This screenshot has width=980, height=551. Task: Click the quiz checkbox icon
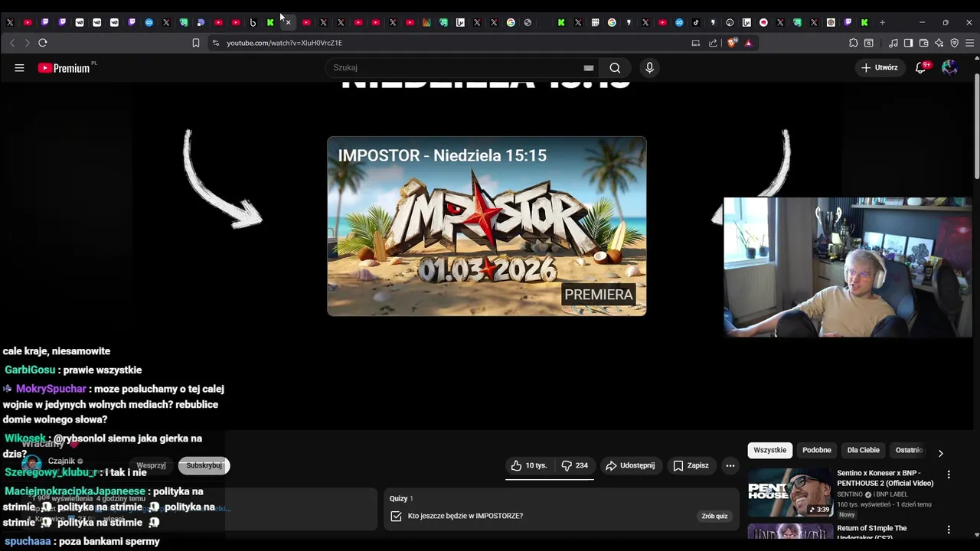tap(396, 516)
